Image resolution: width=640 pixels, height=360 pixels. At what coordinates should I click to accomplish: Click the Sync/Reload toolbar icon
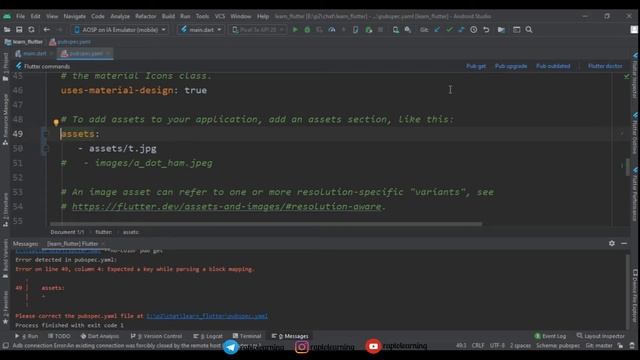click(31, 30)
